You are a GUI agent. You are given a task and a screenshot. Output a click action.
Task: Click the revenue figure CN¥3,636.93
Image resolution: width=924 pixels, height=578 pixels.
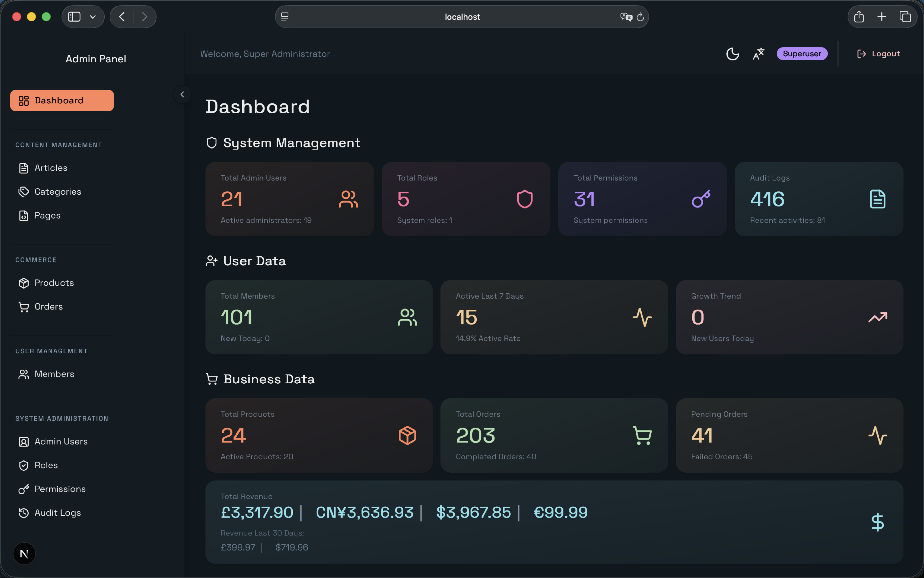(x=365, y=513)
